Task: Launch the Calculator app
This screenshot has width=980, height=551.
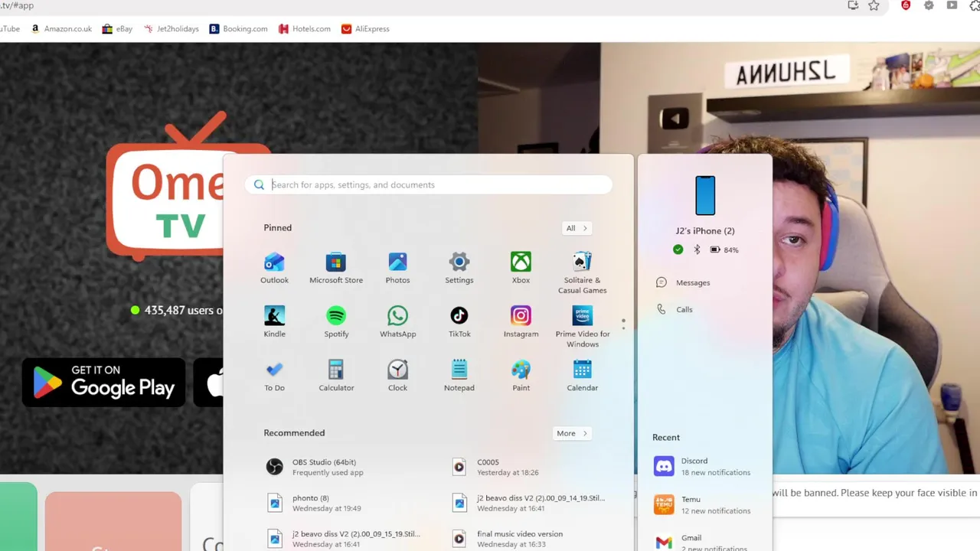Action: (336, 376)
